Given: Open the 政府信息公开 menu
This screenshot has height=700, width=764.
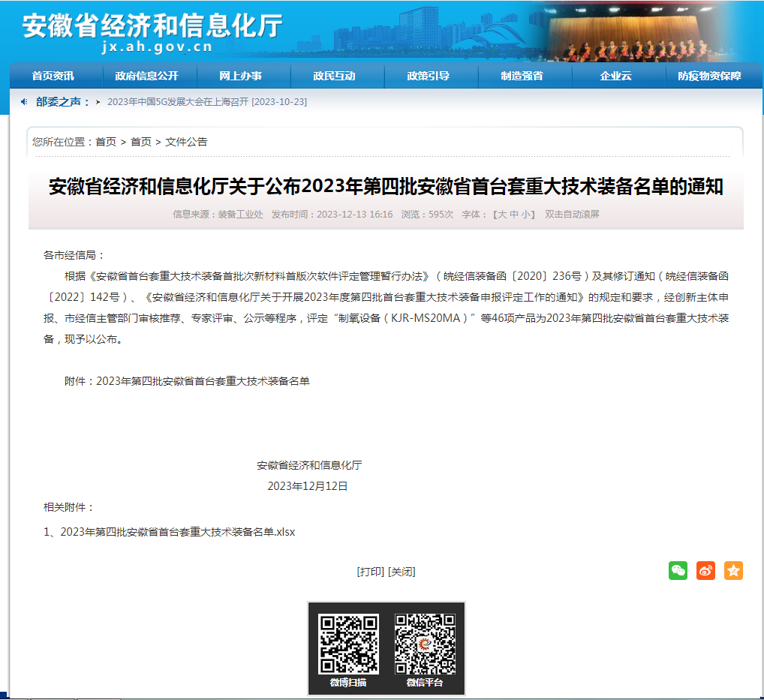Looking at the screenshot, I should pyautogui.click(x=146, y=76).
